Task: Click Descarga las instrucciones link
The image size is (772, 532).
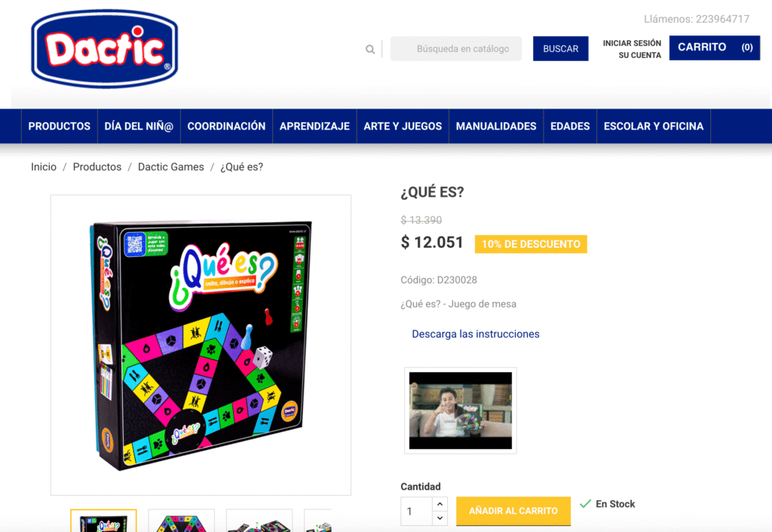Action: [476, 334]
